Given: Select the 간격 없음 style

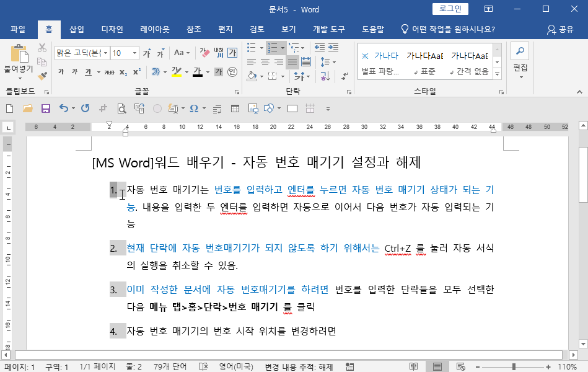Looking at the screenshot, I should [x=470, y=63].
